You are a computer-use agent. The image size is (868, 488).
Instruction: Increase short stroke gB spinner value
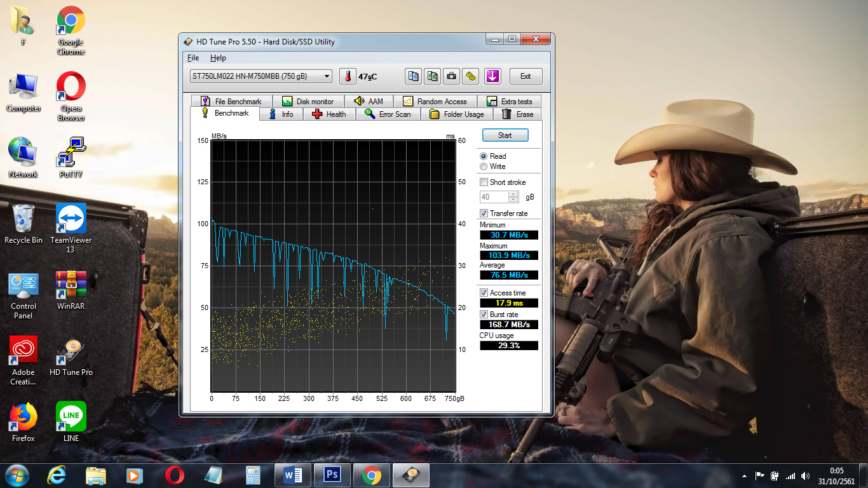pos(513,194)
